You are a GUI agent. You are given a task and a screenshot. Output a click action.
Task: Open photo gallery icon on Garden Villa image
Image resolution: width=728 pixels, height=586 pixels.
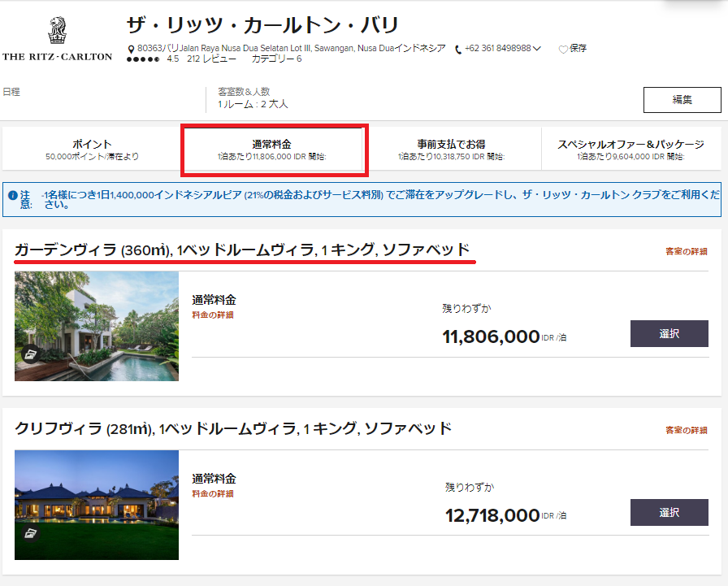30,354
